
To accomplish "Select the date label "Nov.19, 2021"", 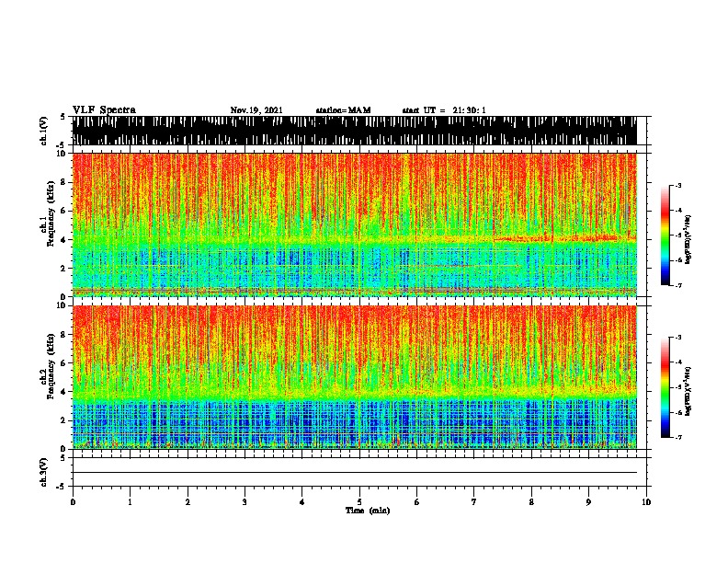I will tap(256, 110).
